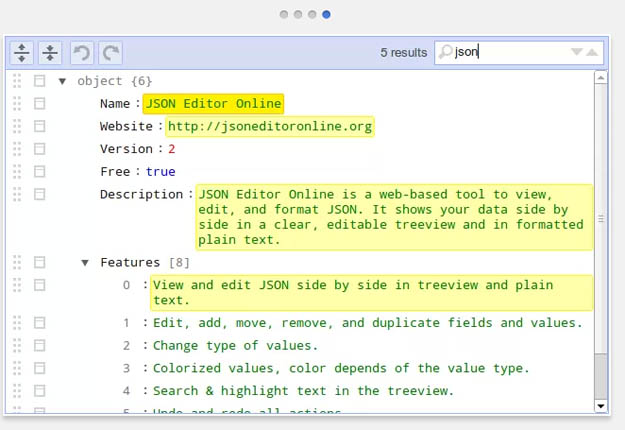Undo last action

(82, 53)
